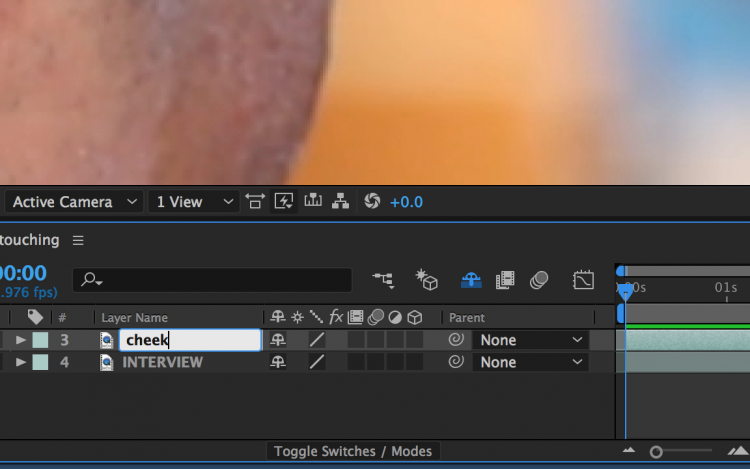The image size is (750, 469).
Task: Click the layer search field
Action: 212,280
